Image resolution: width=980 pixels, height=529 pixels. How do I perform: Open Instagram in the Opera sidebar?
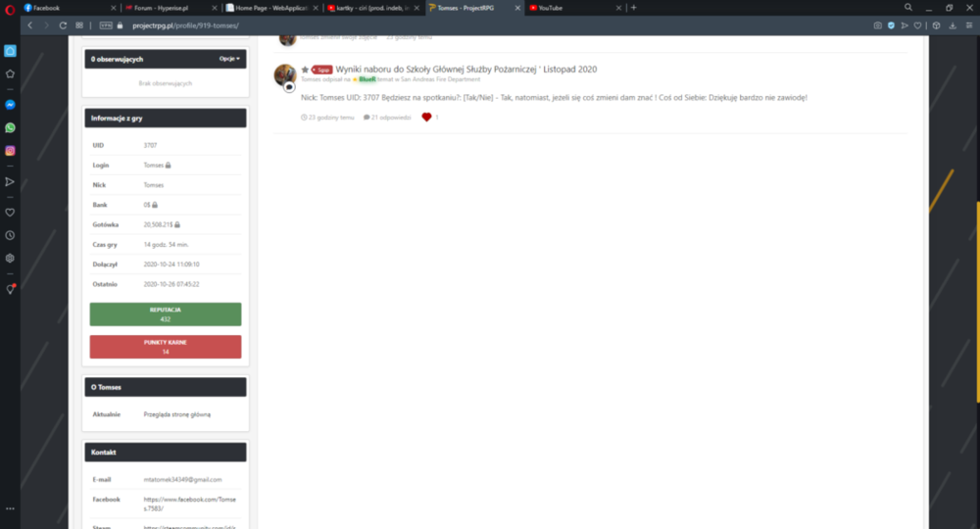click(10, 151)
